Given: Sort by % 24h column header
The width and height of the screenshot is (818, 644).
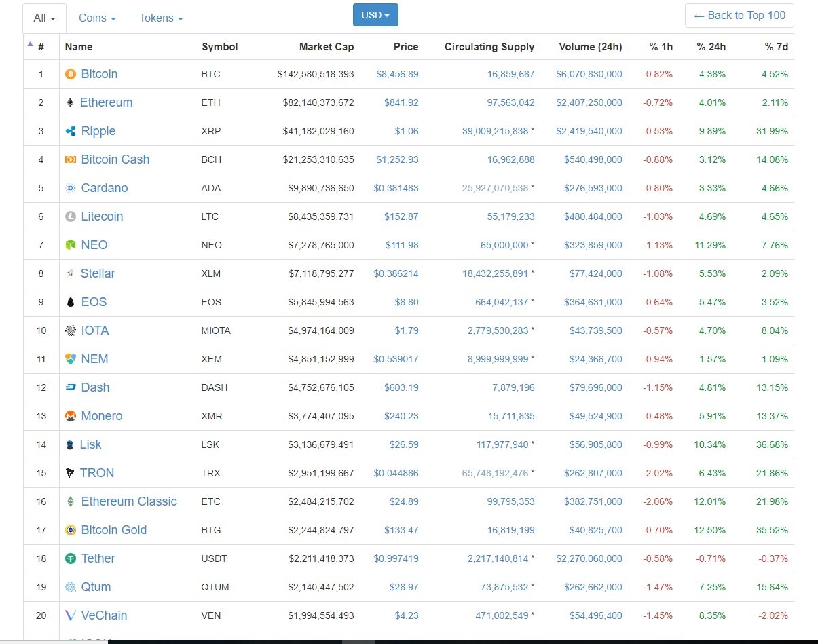Looking at the screenshot, I should point(711,47).
